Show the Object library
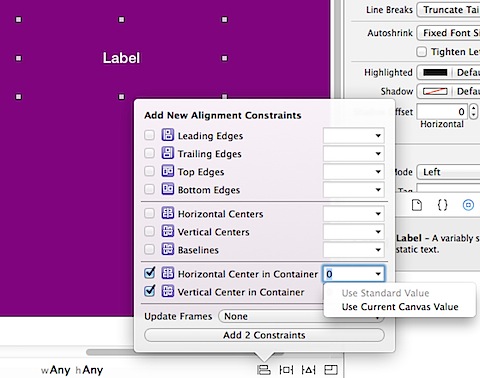The width and height of the screenshot is (480, 378). [x=468, y=205]
